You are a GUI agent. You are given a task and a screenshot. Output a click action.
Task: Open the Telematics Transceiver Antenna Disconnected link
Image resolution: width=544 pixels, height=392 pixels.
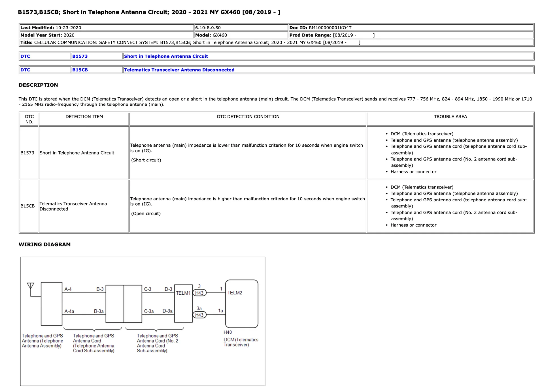point(179,70)
